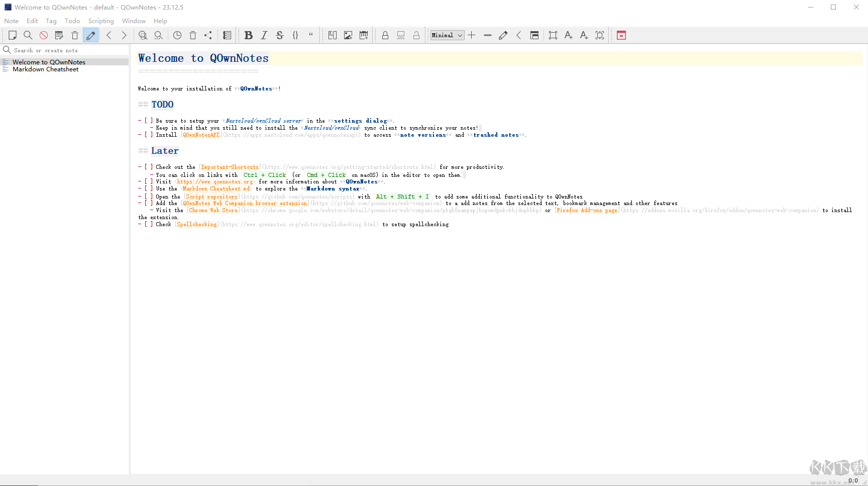The height and width of the screenshot is (486, 868).
Task: Open the Scripting menu
Action: (x=101, y=21)
